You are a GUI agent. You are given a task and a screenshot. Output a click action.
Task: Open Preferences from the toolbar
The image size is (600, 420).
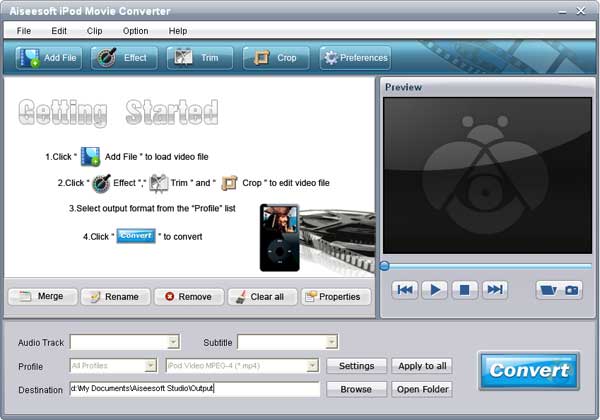[355, 58]
